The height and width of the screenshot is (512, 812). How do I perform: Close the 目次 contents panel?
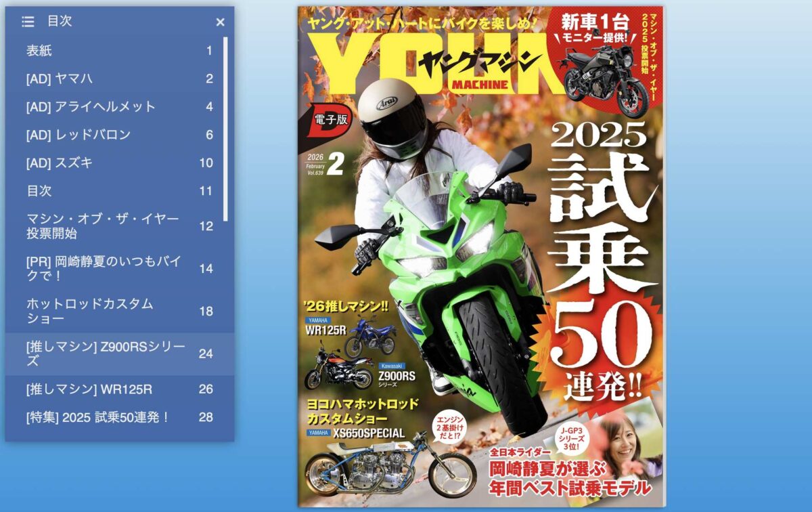point(220,22)
